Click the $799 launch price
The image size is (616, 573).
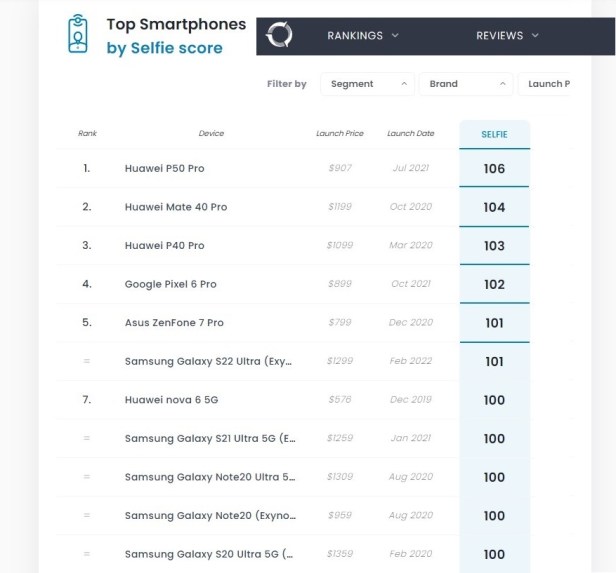click(x=340, y=322)
